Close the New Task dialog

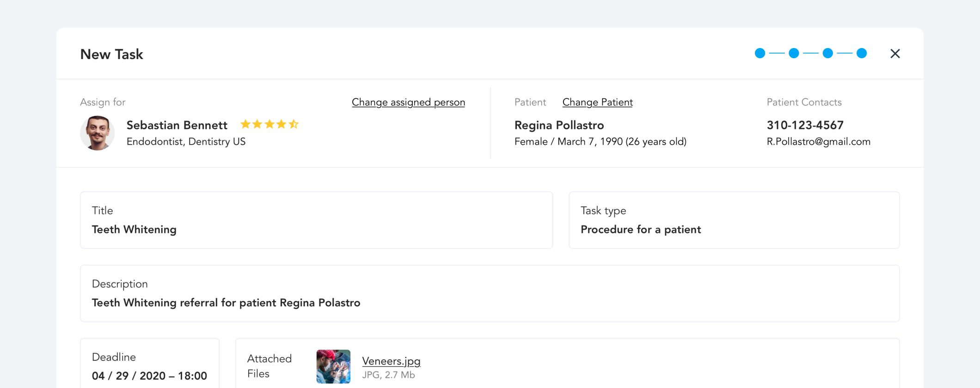point(895,54)
